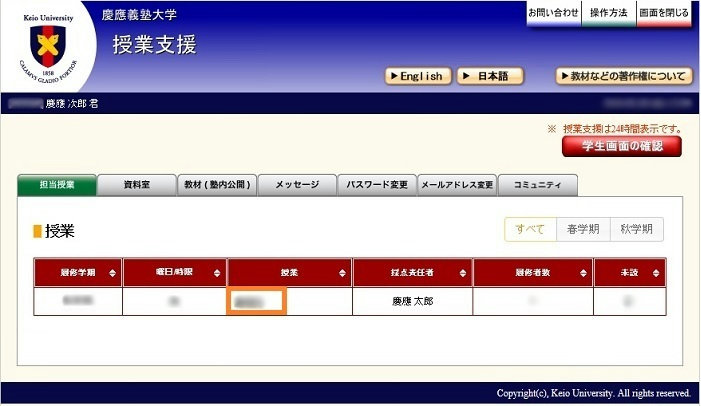Open the 教材などの著作権について link
The height and width of the screenshot is (406, 701).
pos(623,76)
